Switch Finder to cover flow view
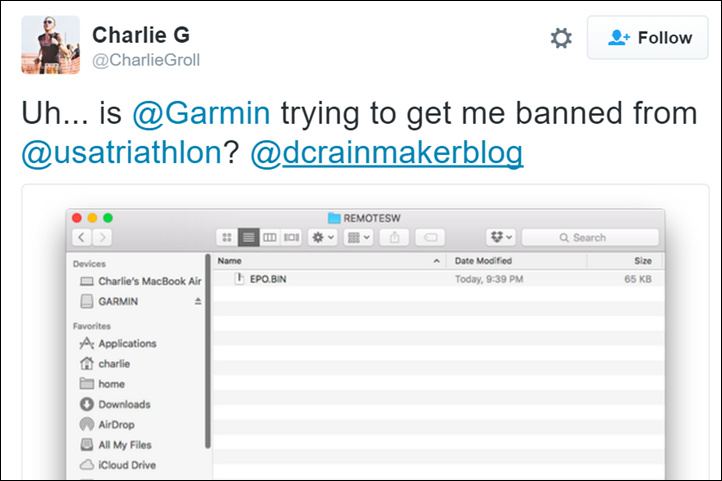The height and width of the screenshot is (481, 722). point(291,238)
